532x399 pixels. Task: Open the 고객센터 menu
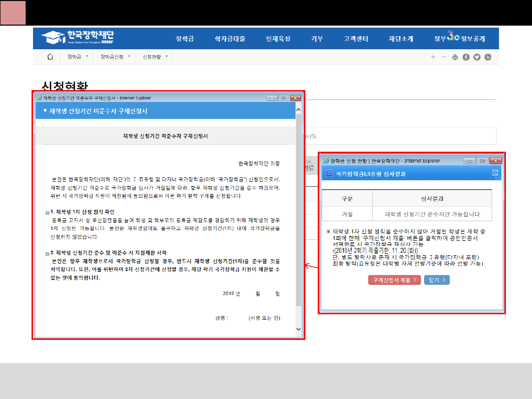coord(356,39)
